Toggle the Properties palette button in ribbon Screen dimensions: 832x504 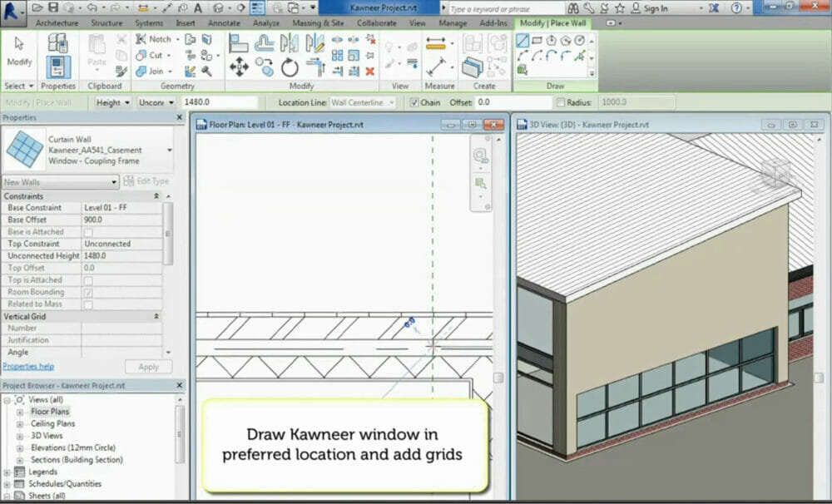pos(58,67)
